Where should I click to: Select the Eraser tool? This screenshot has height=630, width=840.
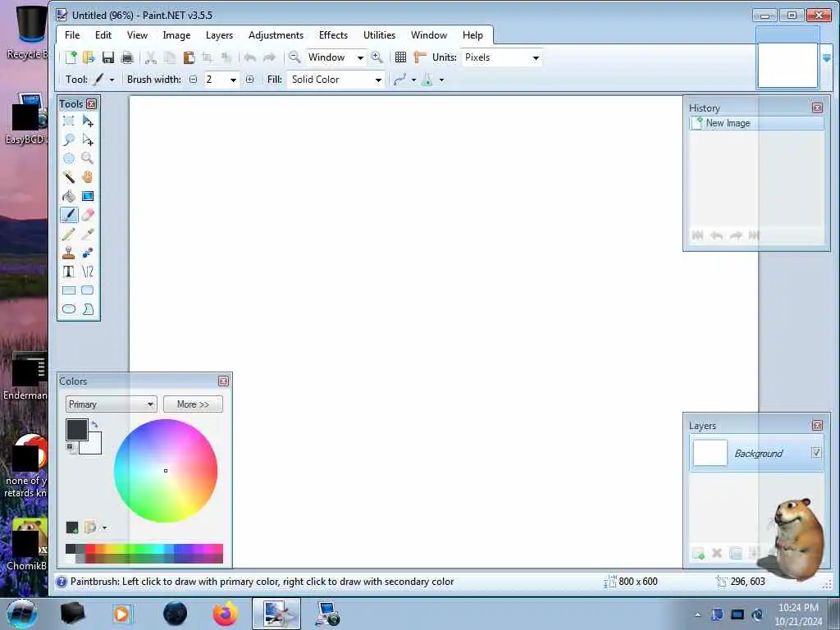(88, 215)
